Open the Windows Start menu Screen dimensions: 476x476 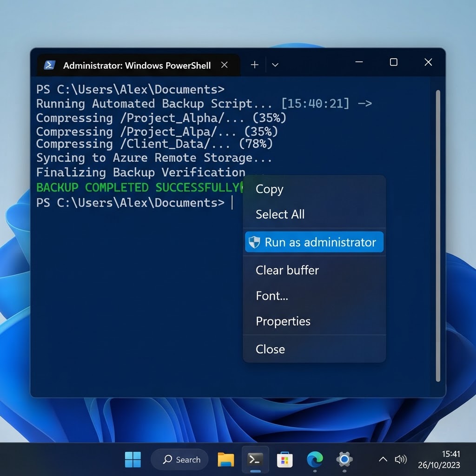click(133, 460)
